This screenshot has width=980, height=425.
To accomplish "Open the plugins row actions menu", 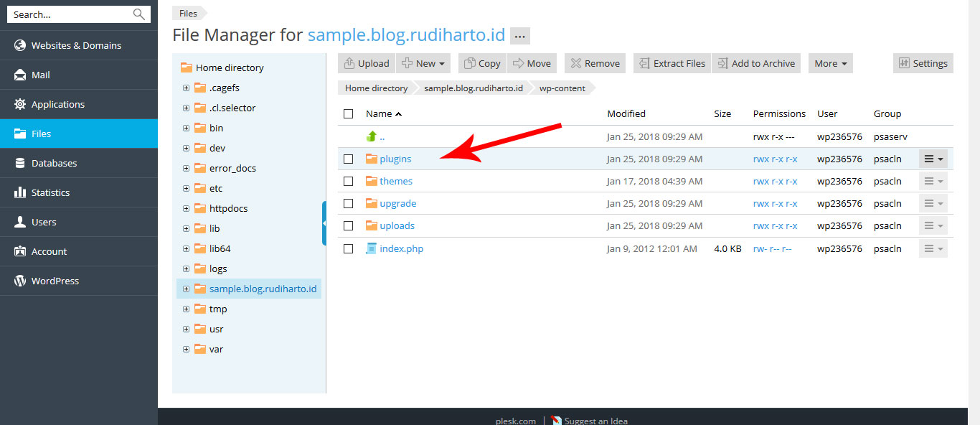I will pos(933,159).
